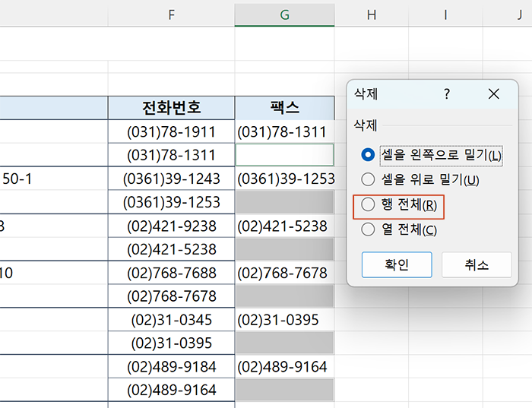Select the 전화번호 cell (02)768-7678
Image resolution: width=532 pixels, height=408 pixels.
coord(171,296)
